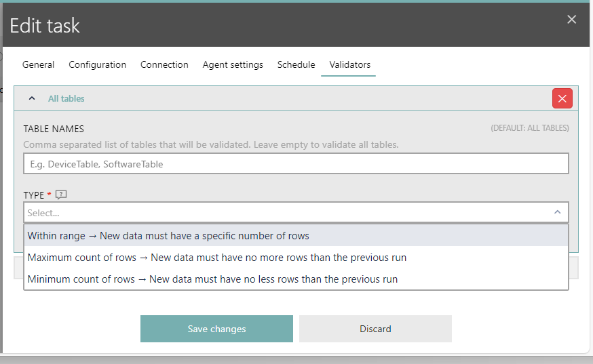Switch to the Schedule tab

296,65
